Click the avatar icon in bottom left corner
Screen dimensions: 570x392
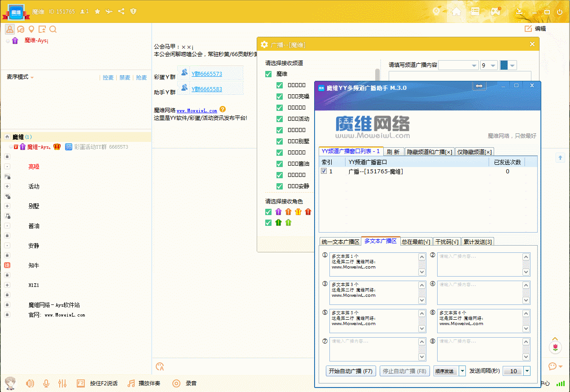pos(10,383)
